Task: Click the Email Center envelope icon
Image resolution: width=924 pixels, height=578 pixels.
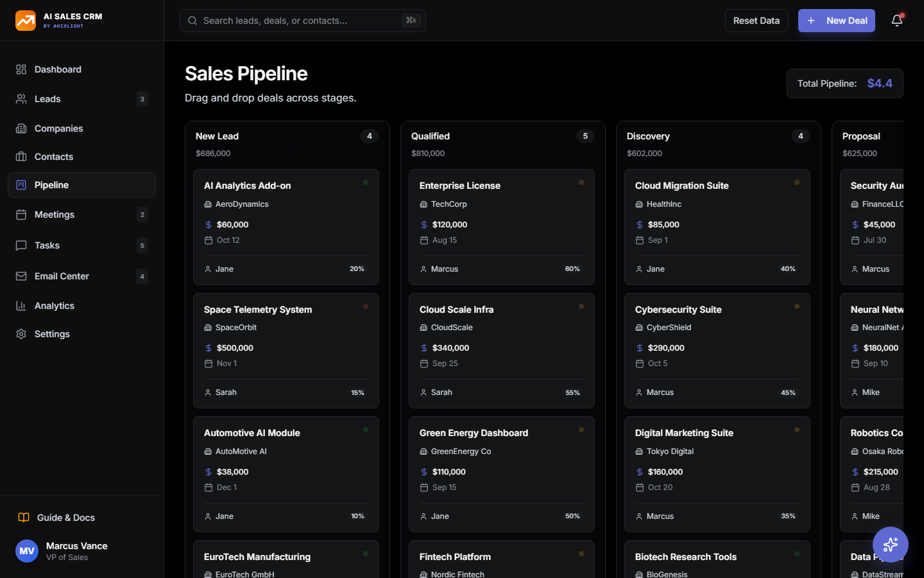Action: point(21,276)
